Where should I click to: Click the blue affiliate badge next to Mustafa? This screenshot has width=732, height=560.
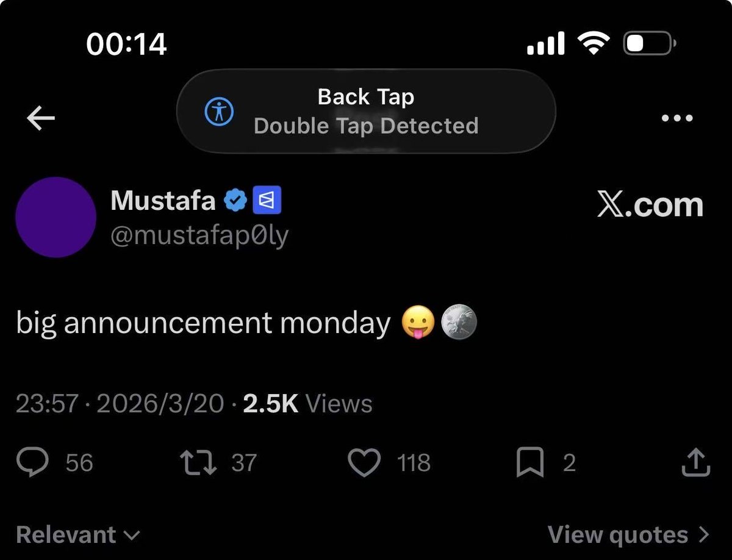click(x=267, y=200)
